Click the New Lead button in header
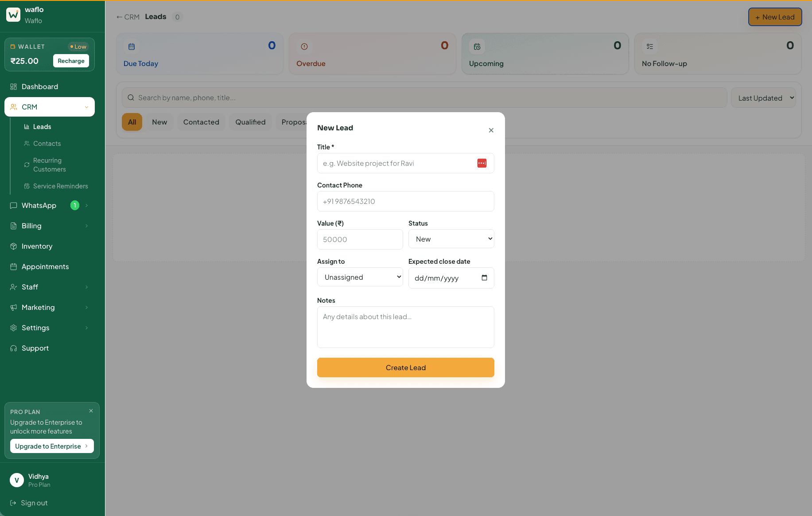Image resolution: width=812 pixels, height=516 pixels. tap(775, 17)
